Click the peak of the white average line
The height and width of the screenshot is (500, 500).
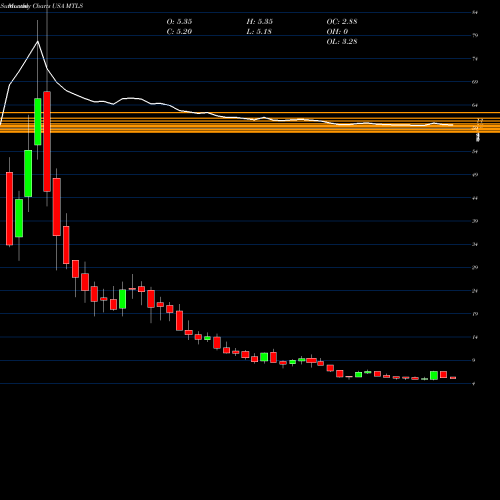pos(38,41)
